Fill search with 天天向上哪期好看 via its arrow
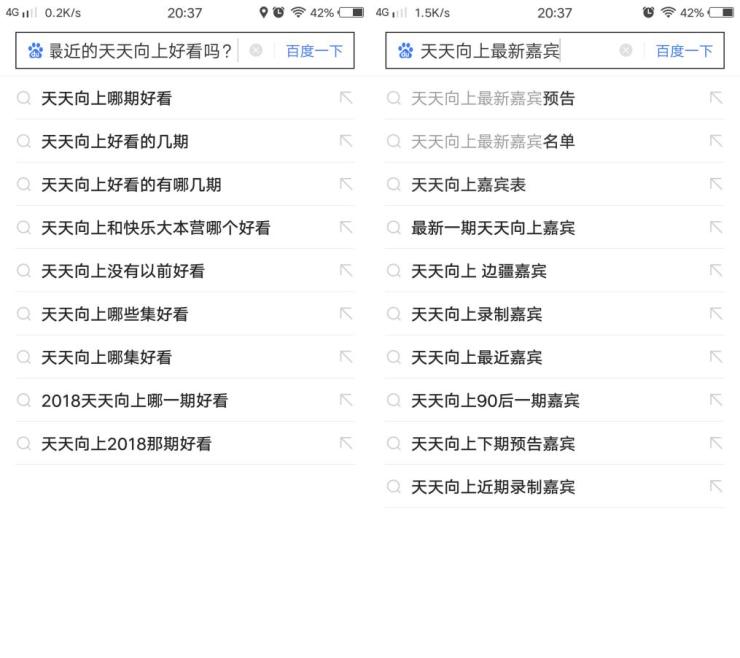The height and width of the screenshot is (658, 740). (346, 98)
